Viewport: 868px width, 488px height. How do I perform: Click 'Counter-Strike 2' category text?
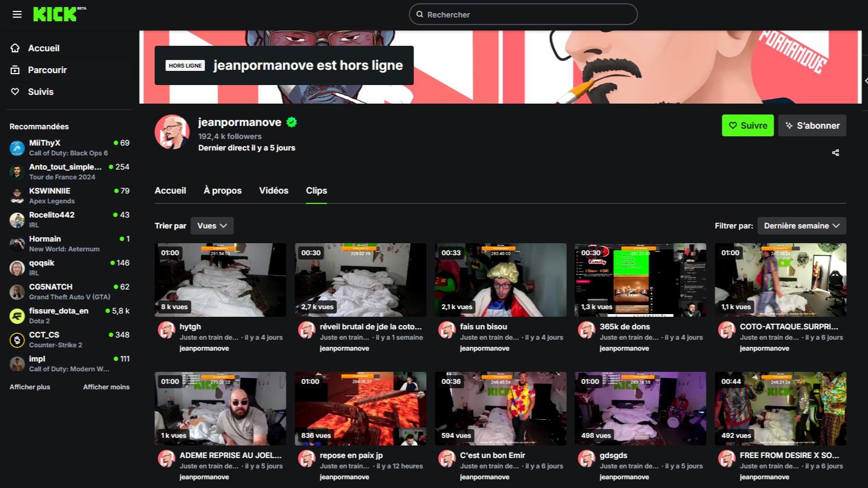pos(56,345)
